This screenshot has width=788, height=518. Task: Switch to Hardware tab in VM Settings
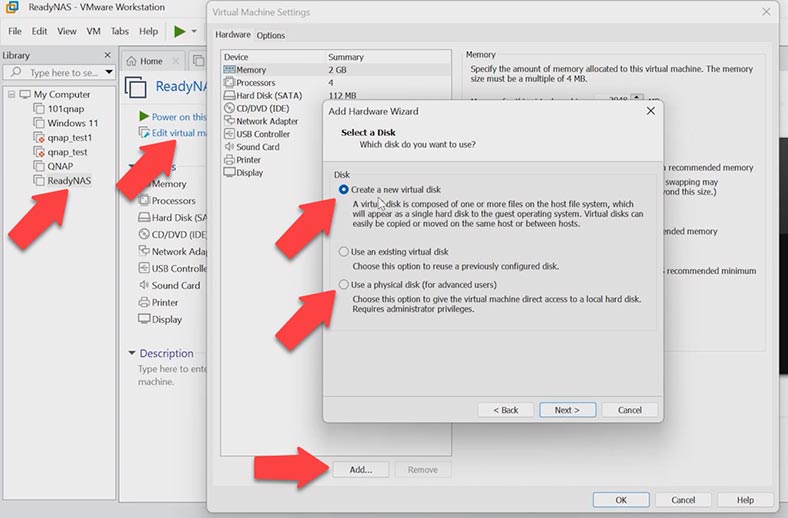click(x=233, y=35)
